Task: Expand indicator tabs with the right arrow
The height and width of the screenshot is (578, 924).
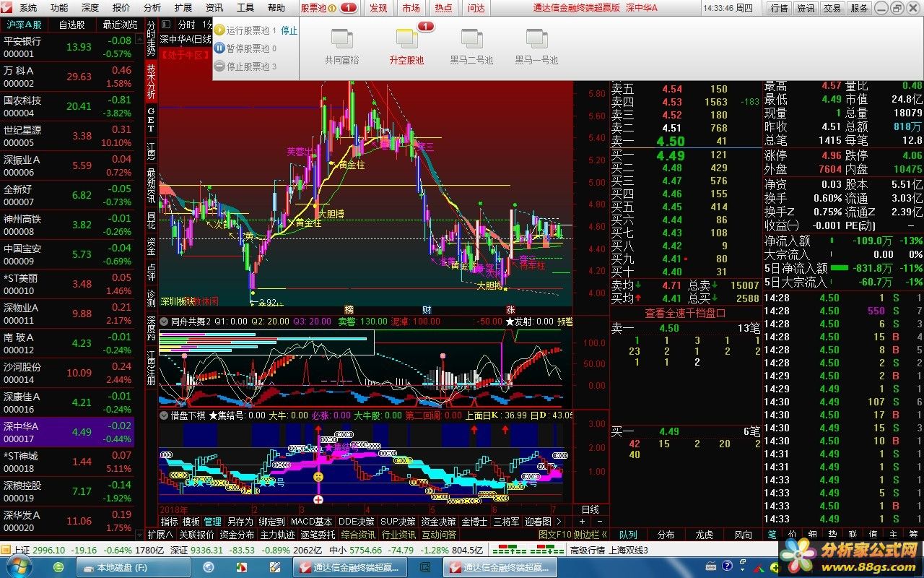Action: (x=559, y=522)
